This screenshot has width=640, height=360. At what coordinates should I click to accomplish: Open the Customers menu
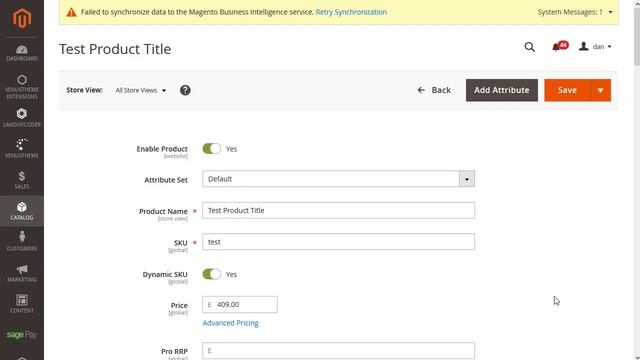coord(22,241)
